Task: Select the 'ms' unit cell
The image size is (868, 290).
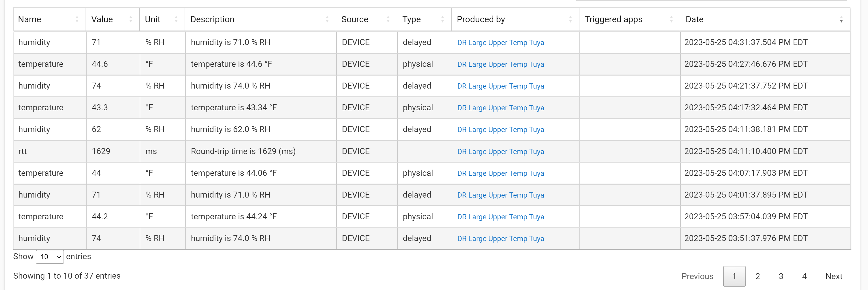Action: click(x=162, y=151)
